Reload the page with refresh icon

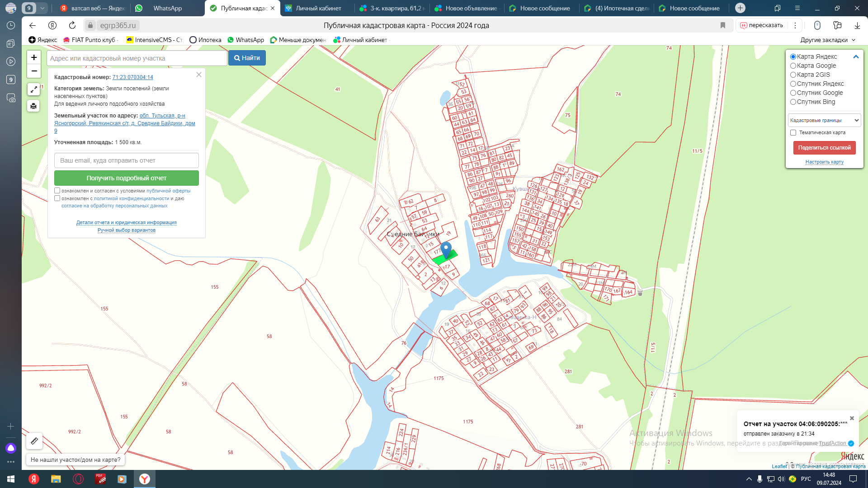click(x=72, y=25)
